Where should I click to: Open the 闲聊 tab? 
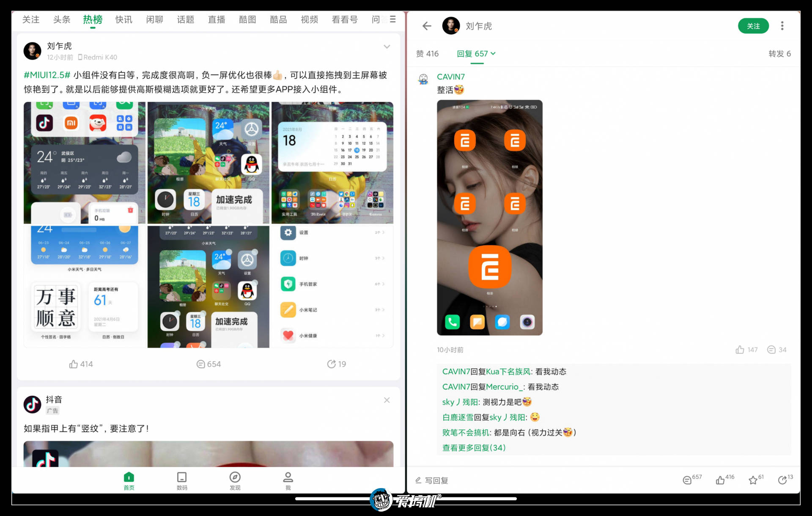pos(155,19)
